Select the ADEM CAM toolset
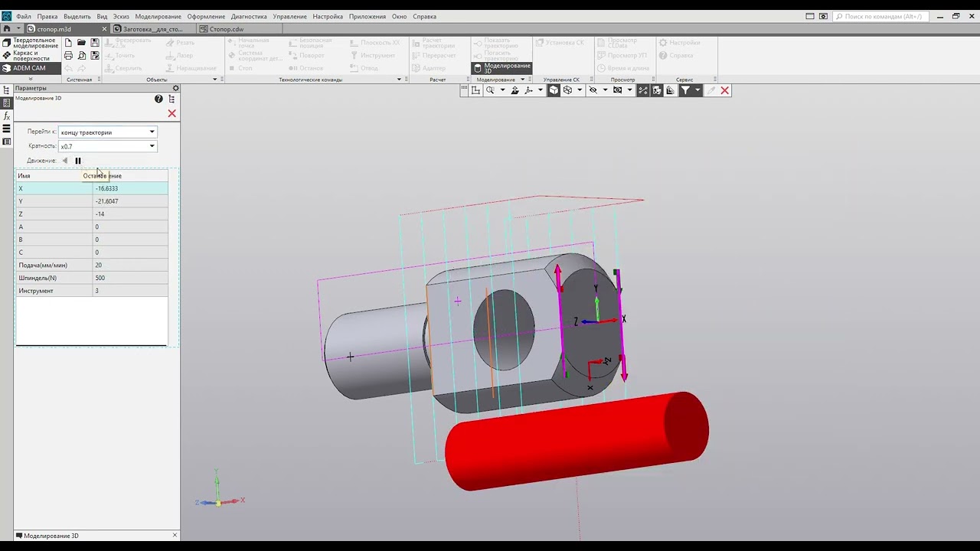This screenshot has height=551, width=980. pyautogui.click(x=29, y=68)
